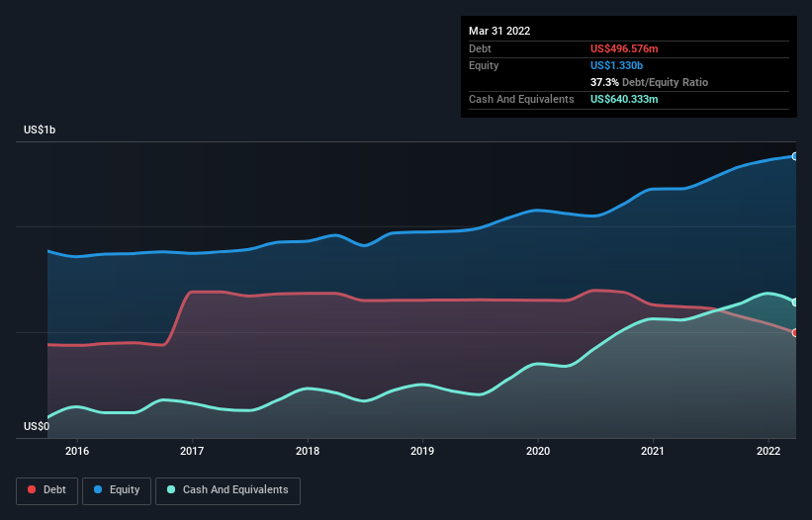Click the Mar 31 2022 tooltip date
The height and width of the screenshot is (520, 812).
[x=499, y=31]
